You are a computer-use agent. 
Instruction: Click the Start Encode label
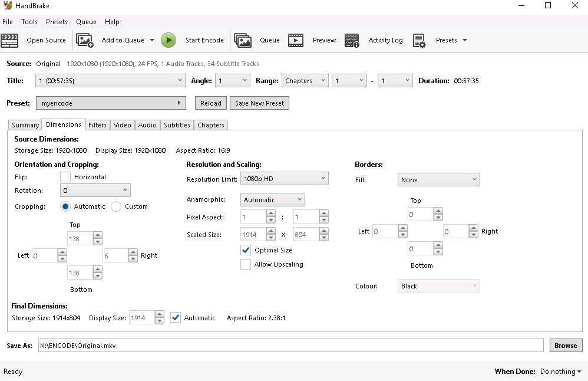click(x=204, y=40)
